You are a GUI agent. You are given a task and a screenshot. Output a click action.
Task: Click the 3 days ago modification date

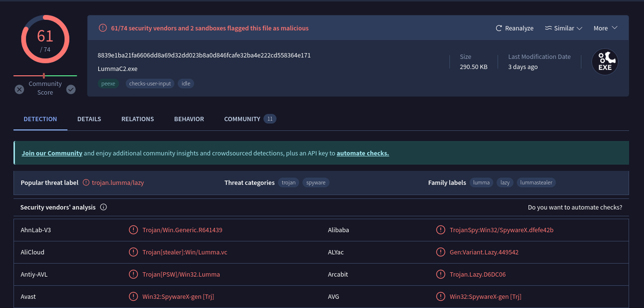point(523,67)
